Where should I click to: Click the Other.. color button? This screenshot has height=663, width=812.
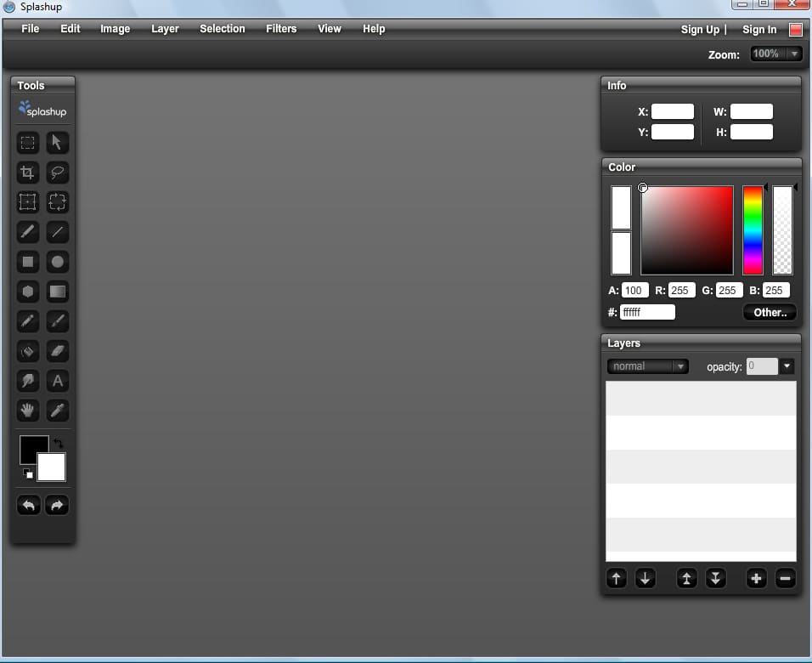coord(770,313)
